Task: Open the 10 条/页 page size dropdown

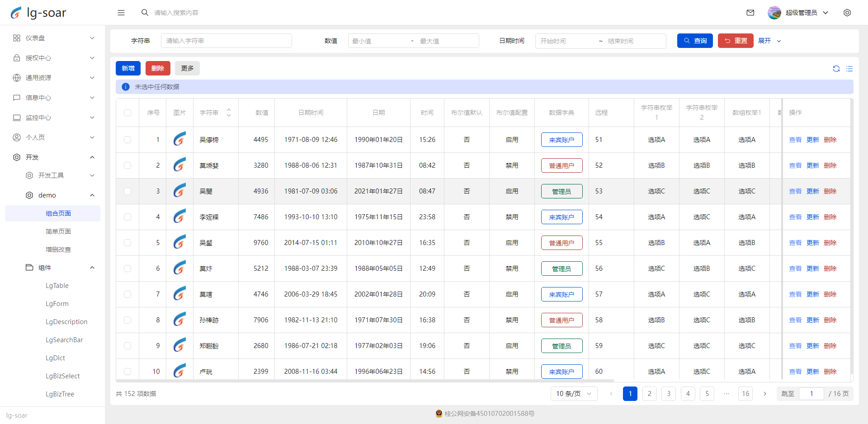Action: coord(574,394)
